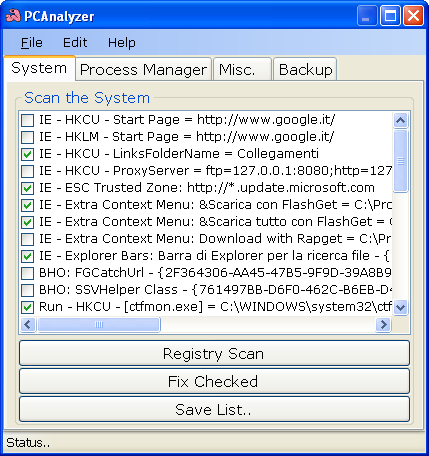Click the Fix Checked button
The image size is (429, 456).
(214, 381)
